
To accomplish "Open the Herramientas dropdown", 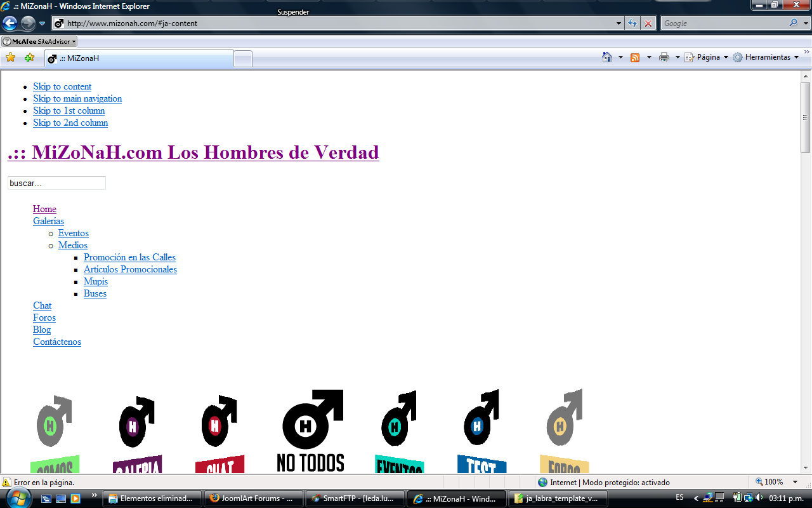I will [766, 57].
